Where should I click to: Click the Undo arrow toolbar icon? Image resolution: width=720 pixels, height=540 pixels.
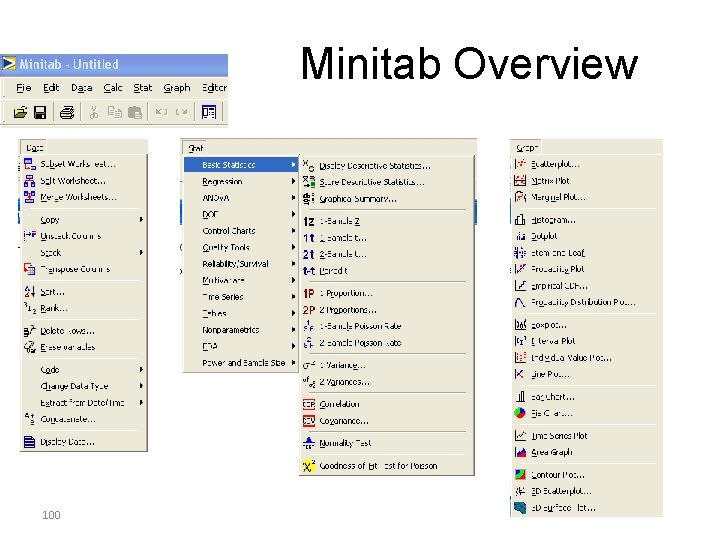pyautogui.click(x=161, y=112)
